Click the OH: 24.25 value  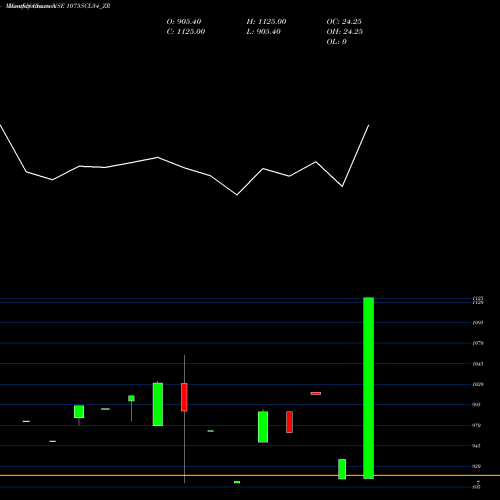(x=344, y=32)
